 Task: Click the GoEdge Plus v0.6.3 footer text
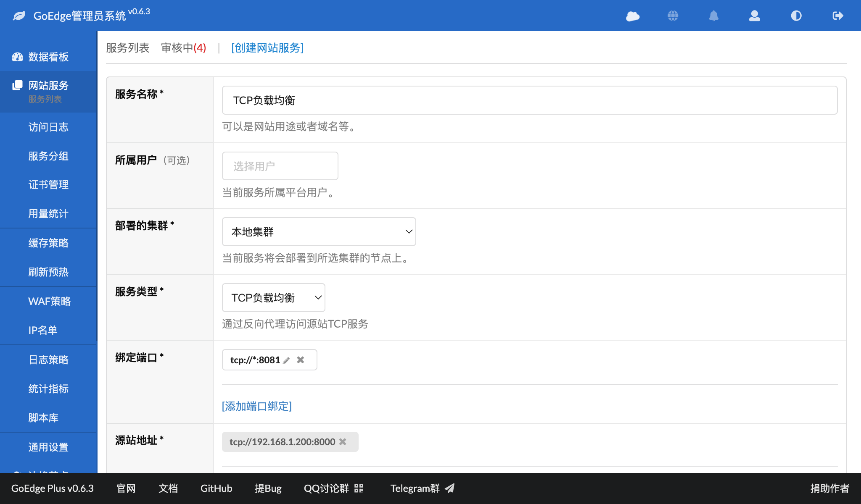point(53,488)
